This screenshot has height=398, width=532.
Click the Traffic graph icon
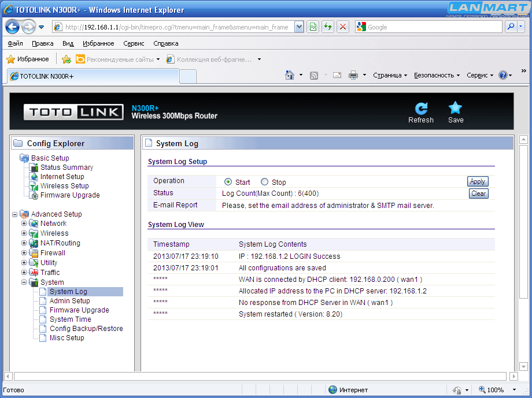pyautogui.click(x=34, y=273)
